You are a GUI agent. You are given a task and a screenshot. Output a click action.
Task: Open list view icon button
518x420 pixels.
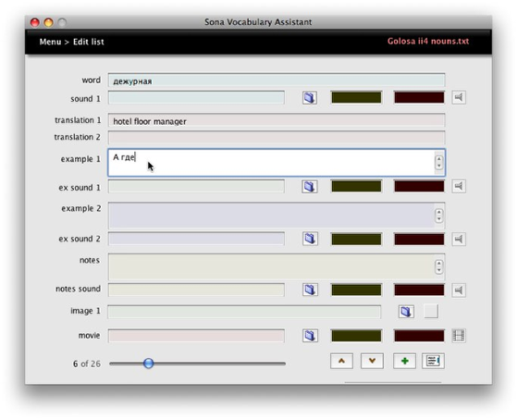click(433, 361)
